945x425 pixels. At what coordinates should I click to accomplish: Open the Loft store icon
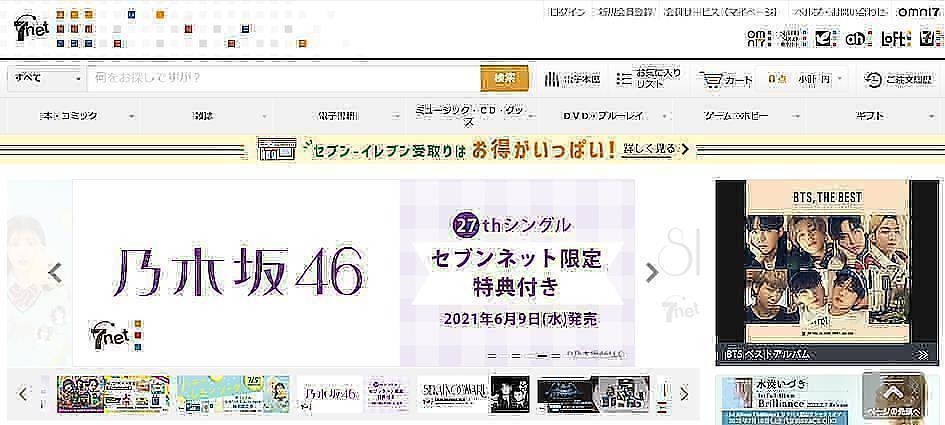895,39
